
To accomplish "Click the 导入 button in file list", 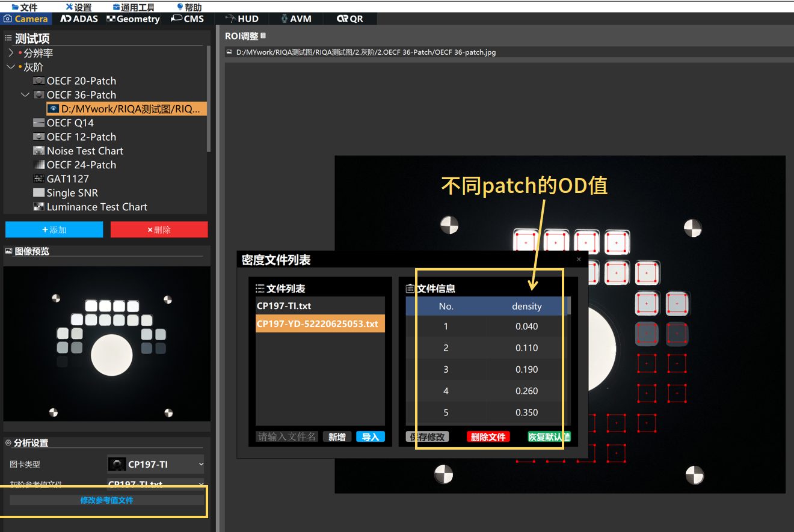I will pos(370,437).
